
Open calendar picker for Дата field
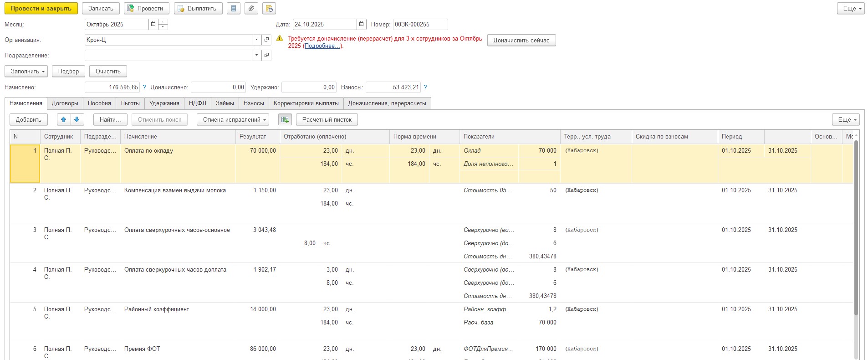362,25
